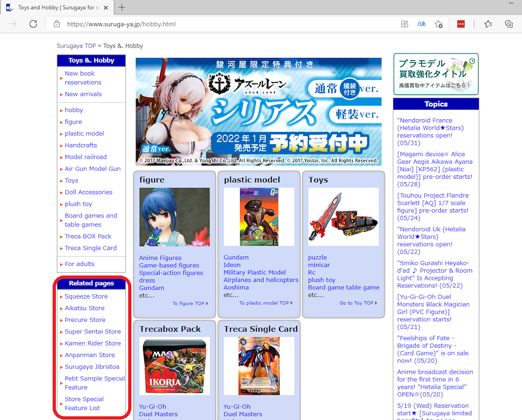522x420 pixels.
Task: Add this page to favorites star icon
Action: point(439,24)
